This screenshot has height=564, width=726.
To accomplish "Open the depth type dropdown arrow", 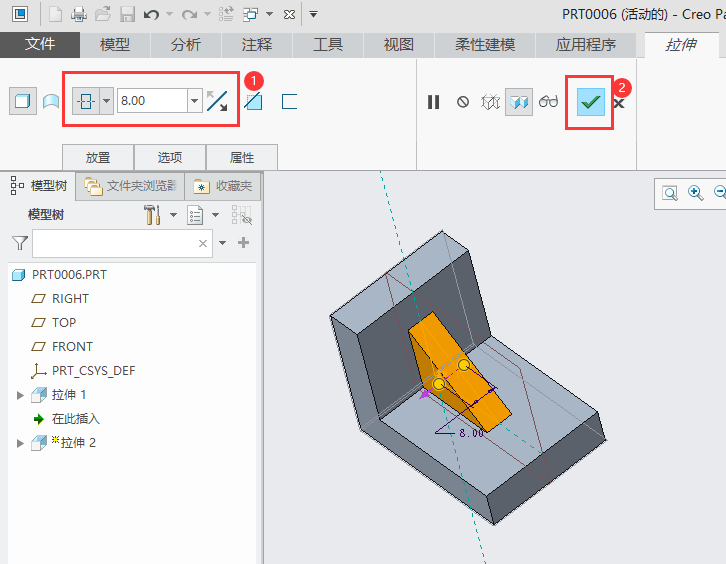I will [107, 101].
